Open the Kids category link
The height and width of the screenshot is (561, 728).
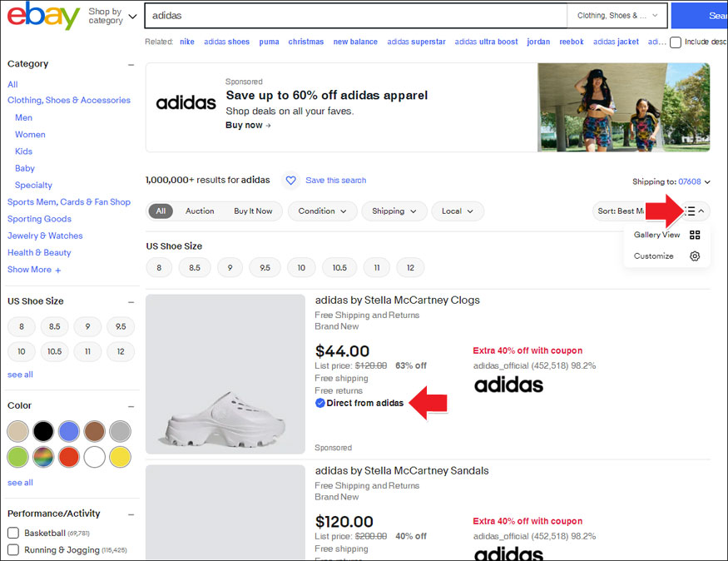point(23,151)
